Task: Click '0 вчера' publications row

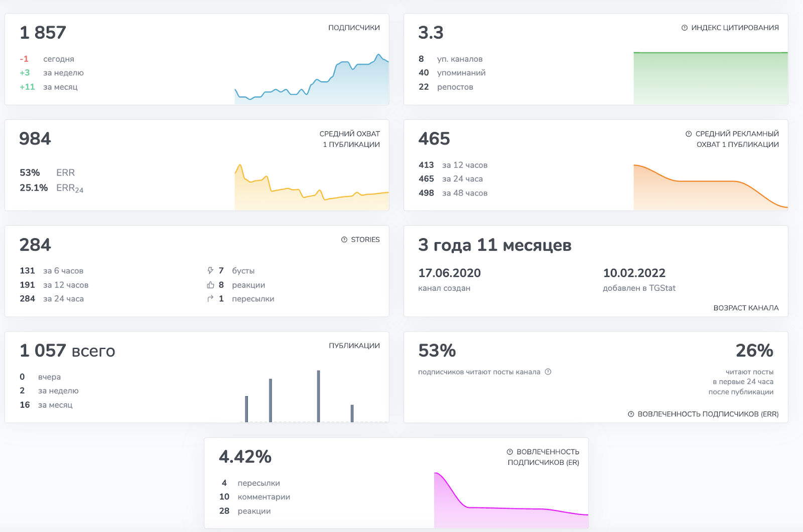Action: click(40, 377)
